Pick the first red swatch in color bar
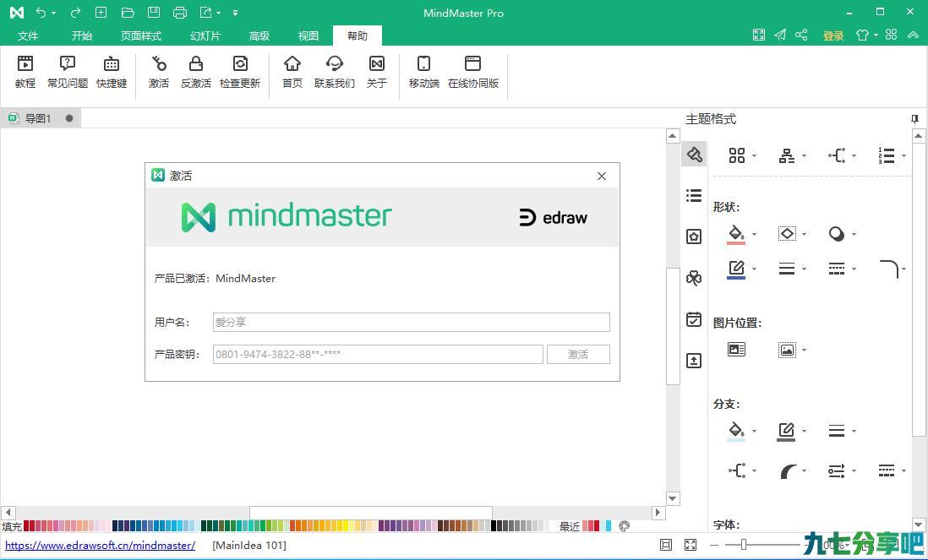Viewport: 928px width, 560px height. coord(26,525)
